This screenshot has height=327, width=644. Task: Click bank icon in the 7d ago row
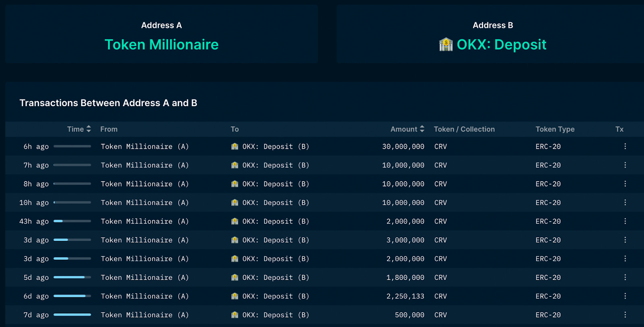pyautogui.click(x=235, y=315)
